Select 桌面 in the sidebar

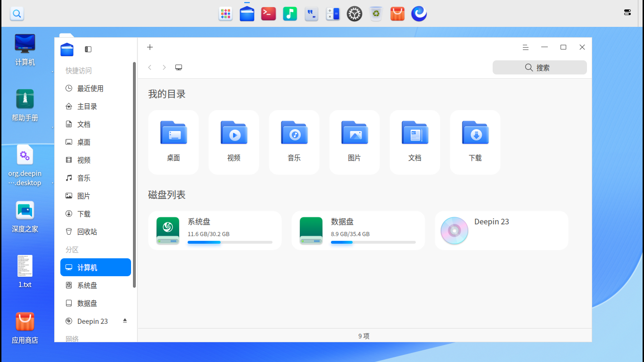tap(96, 142)
